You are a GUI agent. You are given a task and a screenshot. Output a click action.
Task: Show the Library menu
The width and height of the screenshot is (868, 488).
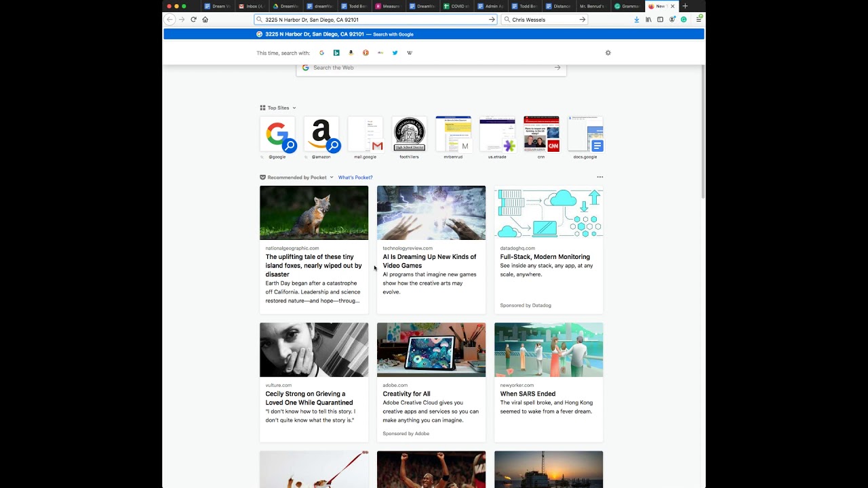648,20
